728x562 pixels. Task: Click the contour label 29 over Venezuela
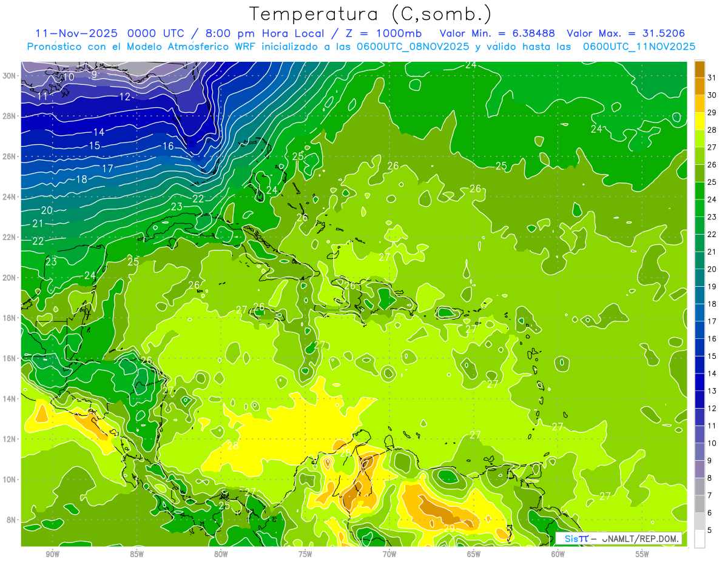click(450, 529)
